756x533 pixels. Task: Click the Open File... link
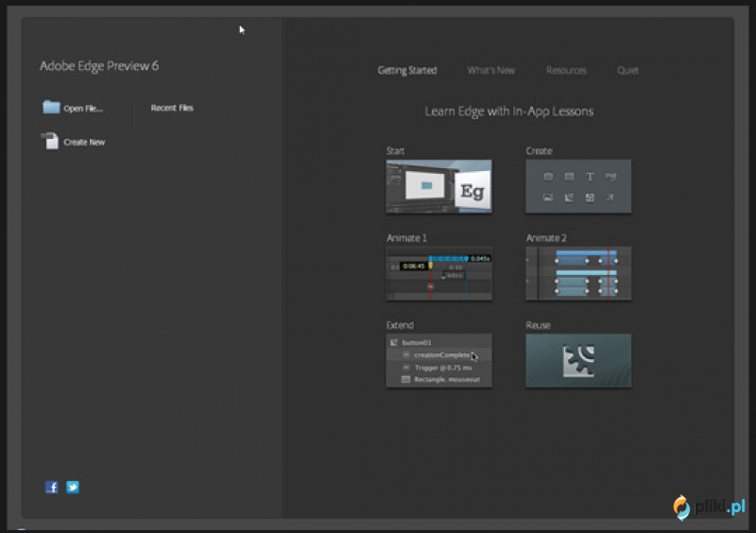[x=83, y=109]
